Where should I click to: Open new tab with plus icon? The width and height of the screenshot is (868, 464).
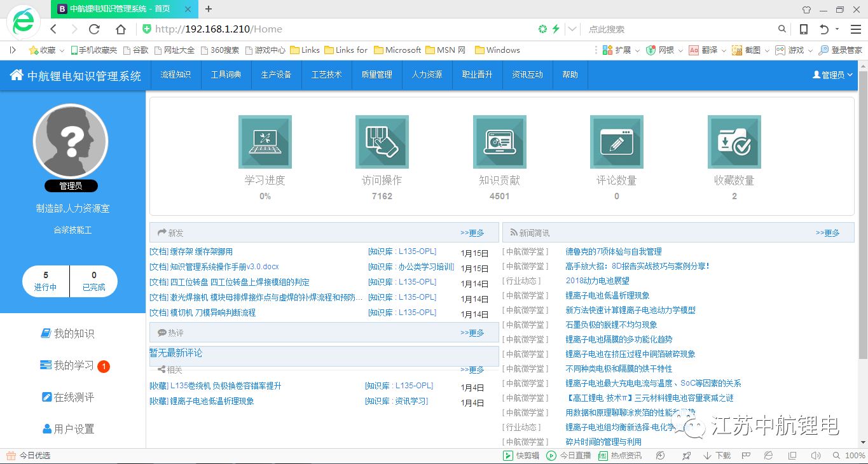pyautogui.click(x=209, y=9)
